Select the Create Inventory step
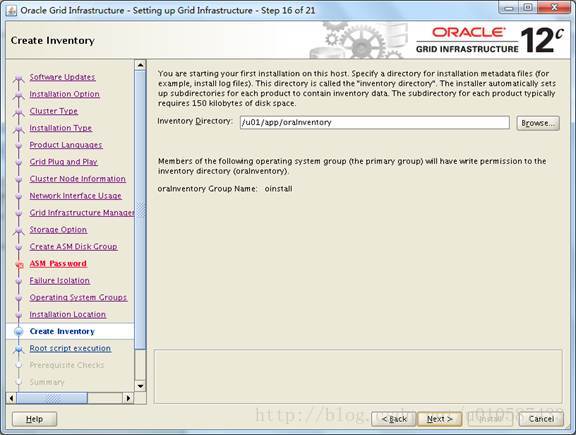Image resolution: width=576 pixels, height=435 pixels. click(x=62, y=331)
